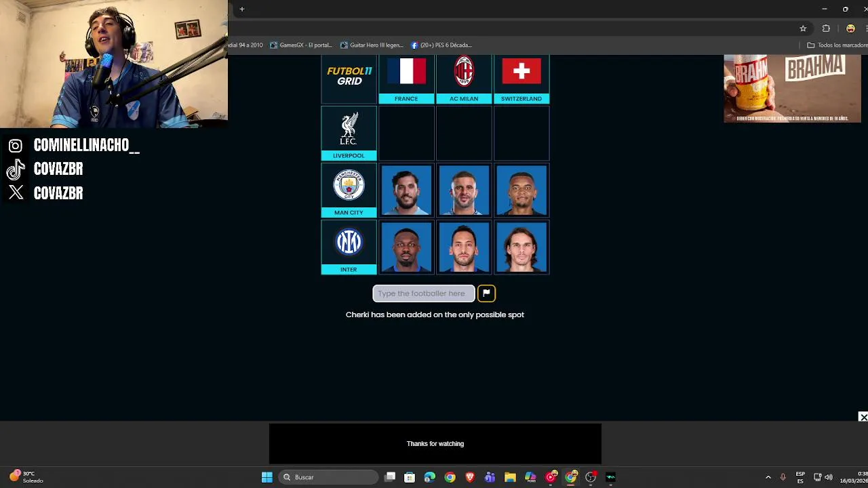This screenshot has height=488, width=868.
Task: Switch the ESP ES keyboard language
Action: pyautogui.click(x=800, y=477)
